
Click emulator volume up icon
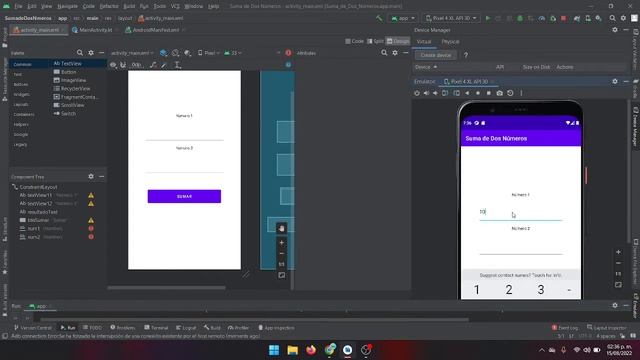426,93
